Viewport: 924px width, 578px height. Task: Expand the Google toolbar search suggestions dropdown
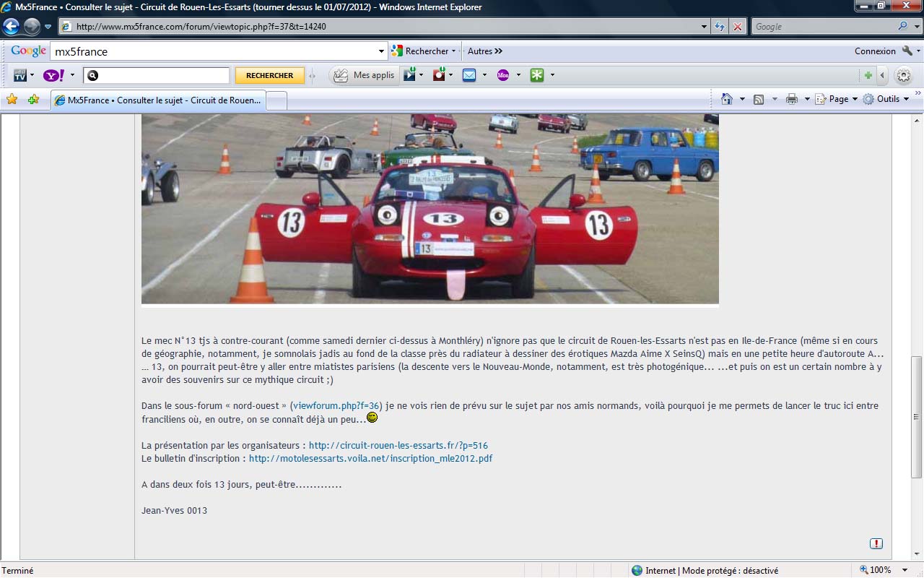click(382, 51)
